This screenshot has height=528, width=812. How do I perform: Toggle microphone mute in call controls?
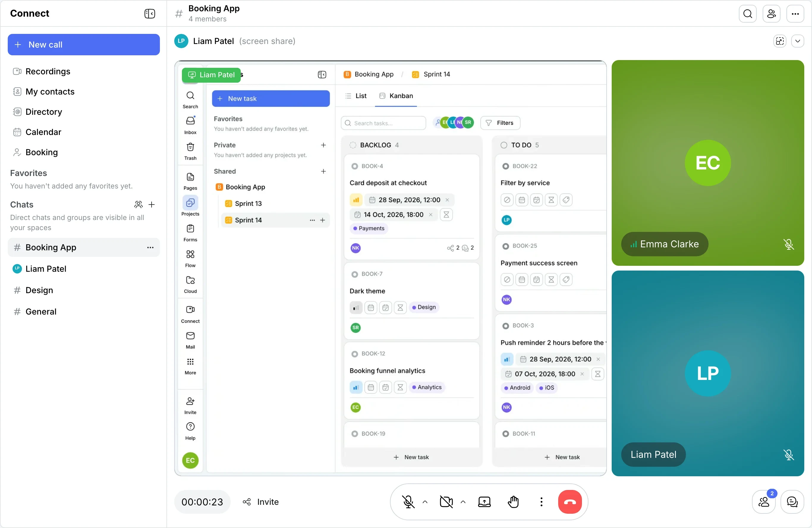pos(408,502)
